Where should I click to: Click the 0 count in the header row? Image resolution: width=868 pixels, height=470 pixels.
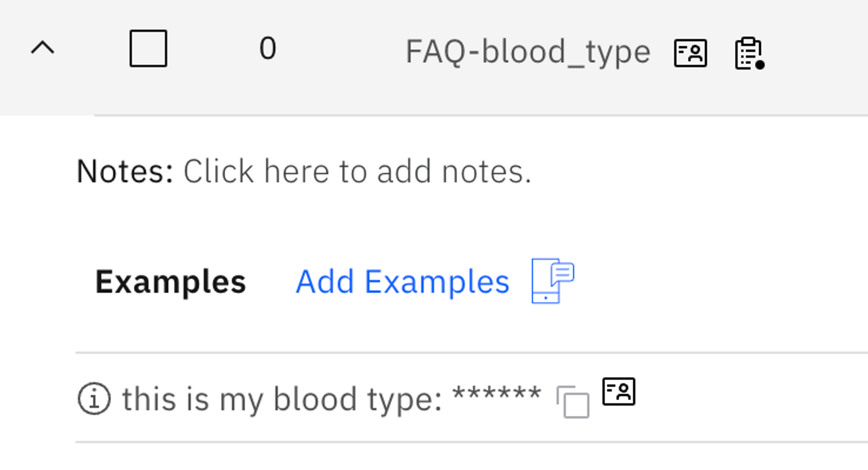click(x=267, y=48)
